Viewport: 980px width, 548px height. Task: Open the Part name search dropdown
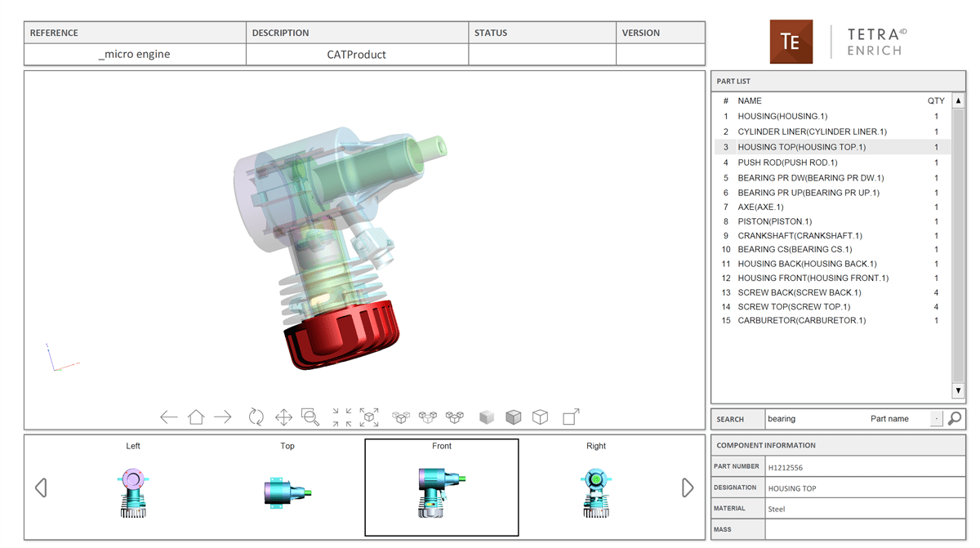(936, 419)
